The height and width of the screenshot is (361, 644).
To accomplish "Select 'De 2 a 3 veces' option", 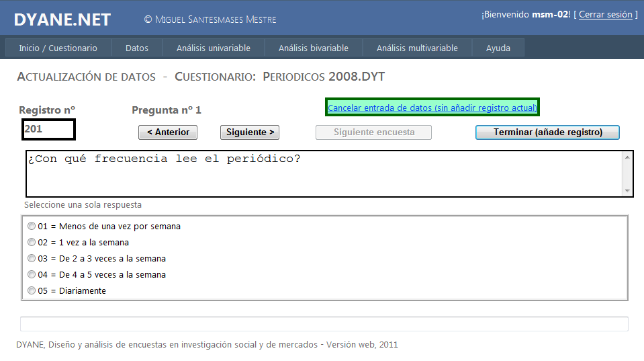I will pyautogui.click(x=32, y=258).
